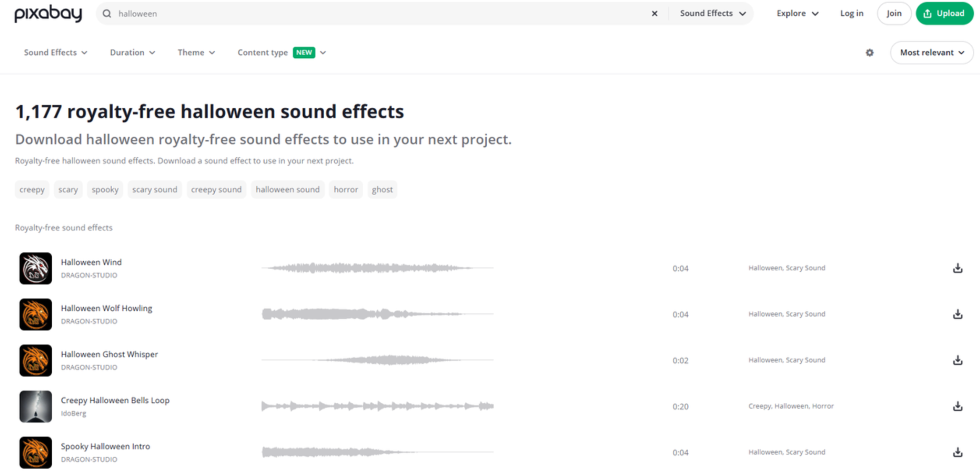Click the halloween search input field
980x471 pixels.
coord(366,14)
